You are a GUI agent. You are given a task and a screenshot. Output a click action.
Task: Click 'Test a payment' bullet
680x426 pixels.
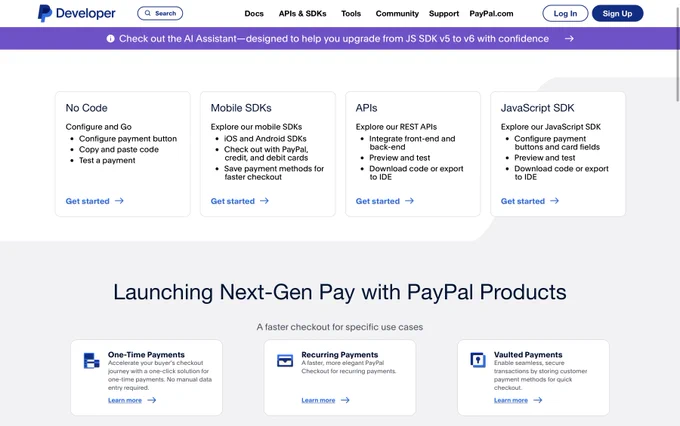click(x=107, y=160)
